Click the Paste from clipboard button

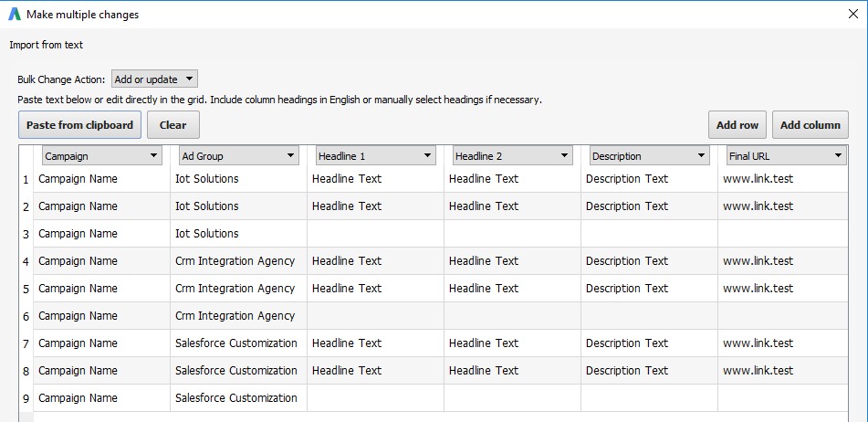(x=79, y=125)
